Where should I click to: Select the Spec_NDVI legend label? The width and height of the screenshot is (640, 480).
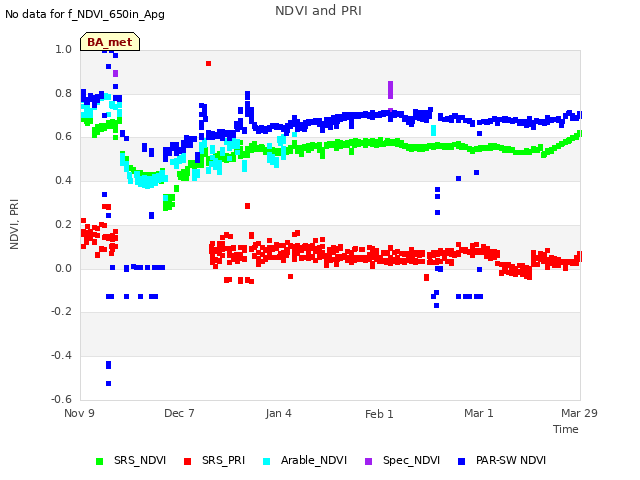(x=411, y=460)
